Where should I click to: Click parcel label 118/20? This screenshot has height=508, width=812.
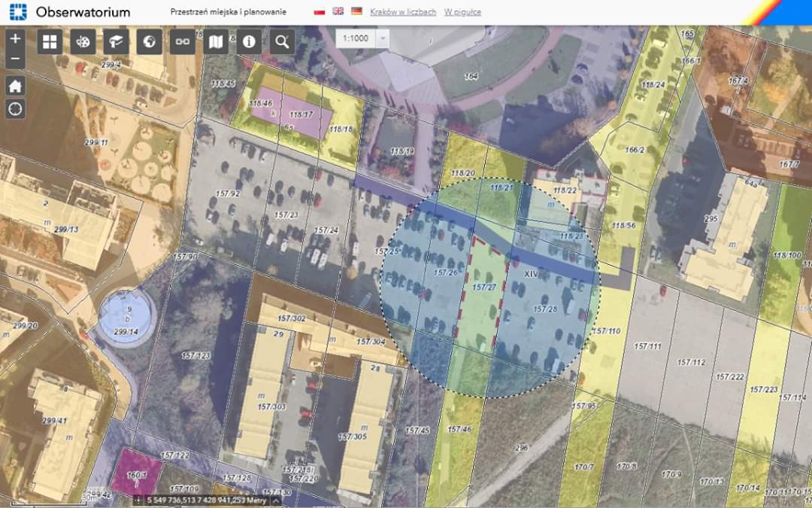pyautogui.click(x=463, y=173)
